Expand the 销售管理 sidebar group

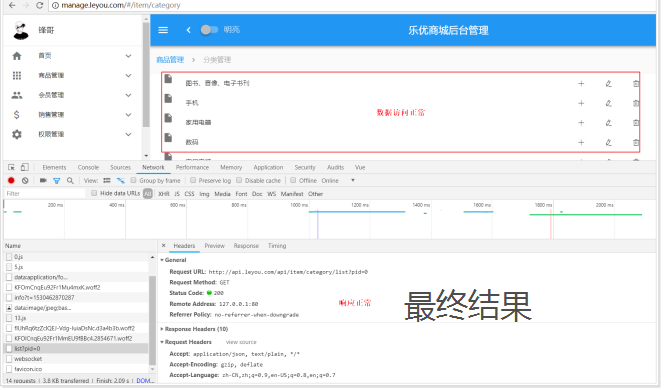[x=128, y=115]
